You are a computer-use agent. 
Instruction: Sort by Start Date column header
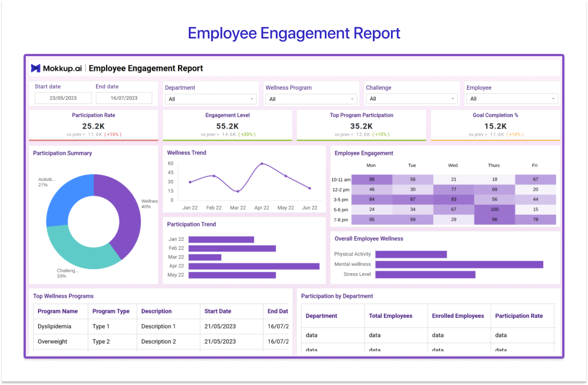coord(218,311)
